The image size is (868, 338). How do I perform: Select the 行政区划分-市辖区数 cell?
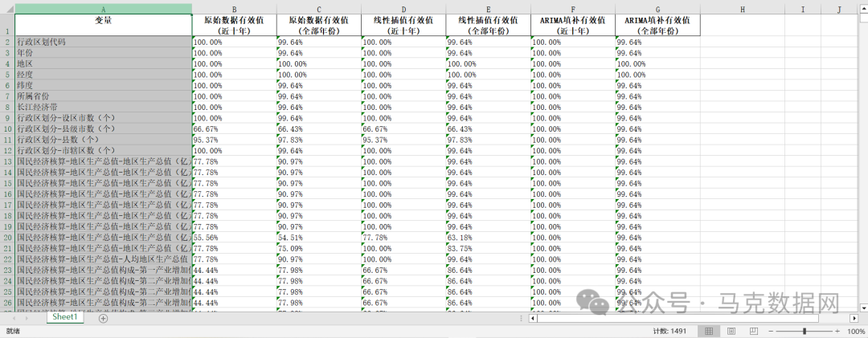point(104,150)
